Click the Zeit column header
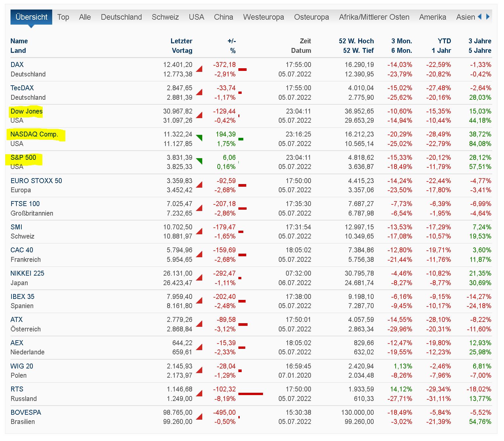Screen dimensions: 504x441 click(x=305, y=41)
